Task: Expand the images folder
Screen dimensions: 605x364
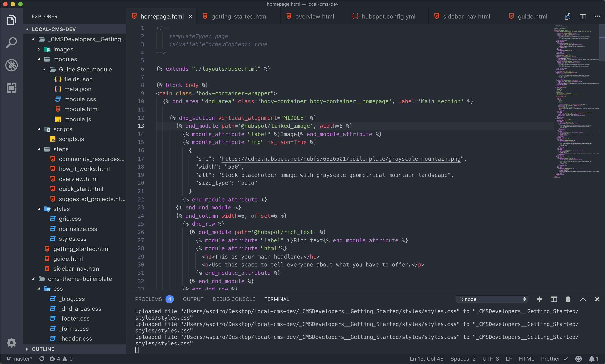Action: [x=39, y=49]
